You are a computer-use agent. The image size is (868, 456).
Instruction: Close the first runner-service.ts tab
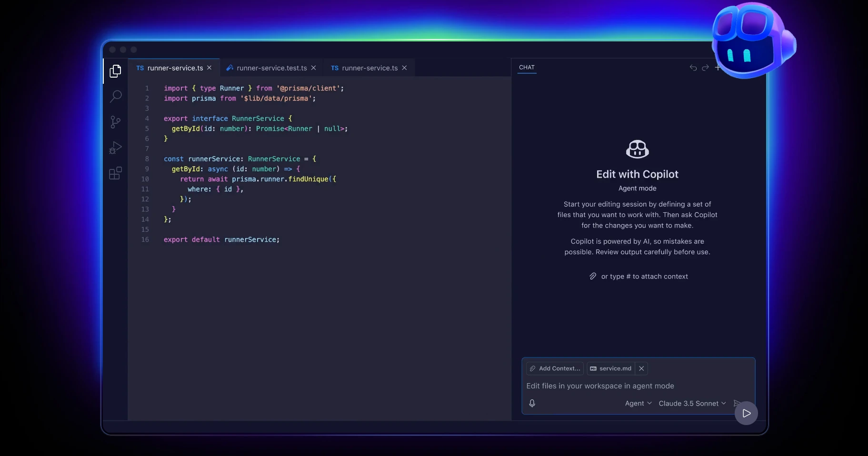[209, 68]
